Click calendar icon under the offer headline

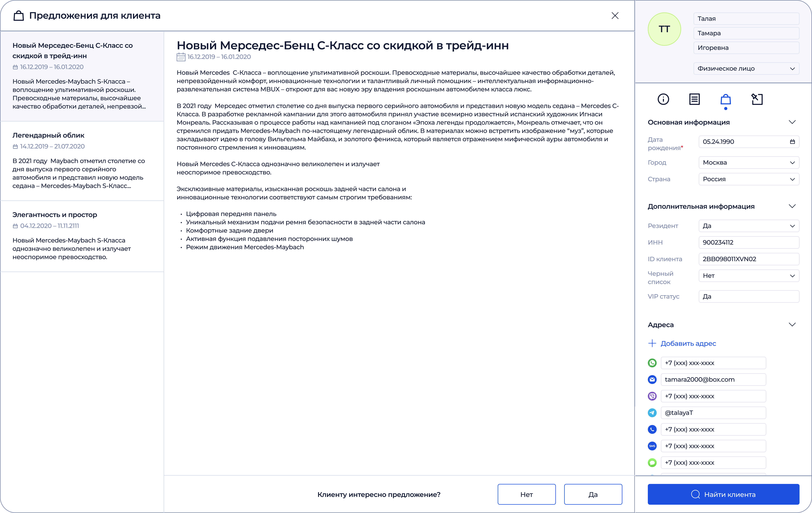click(x=181, y=57)
